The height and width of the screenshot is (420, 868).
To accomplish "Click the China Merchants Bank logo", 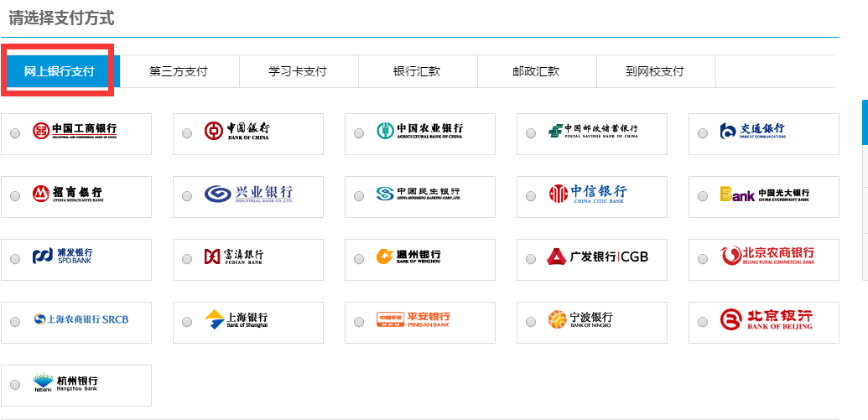I will (x=68, y=194).
